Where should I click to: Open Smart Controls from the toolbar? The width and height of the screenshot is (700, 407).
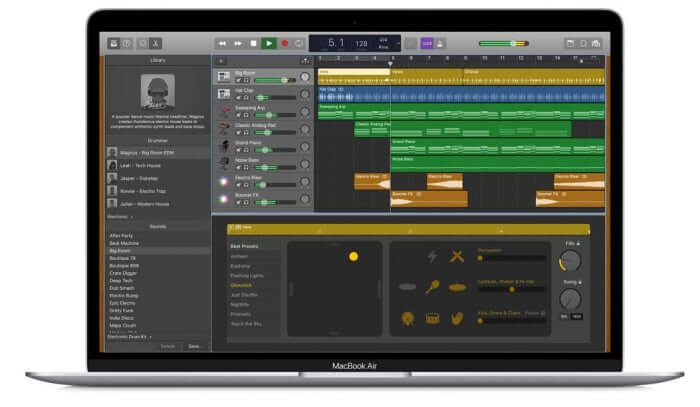coord(143,43)
